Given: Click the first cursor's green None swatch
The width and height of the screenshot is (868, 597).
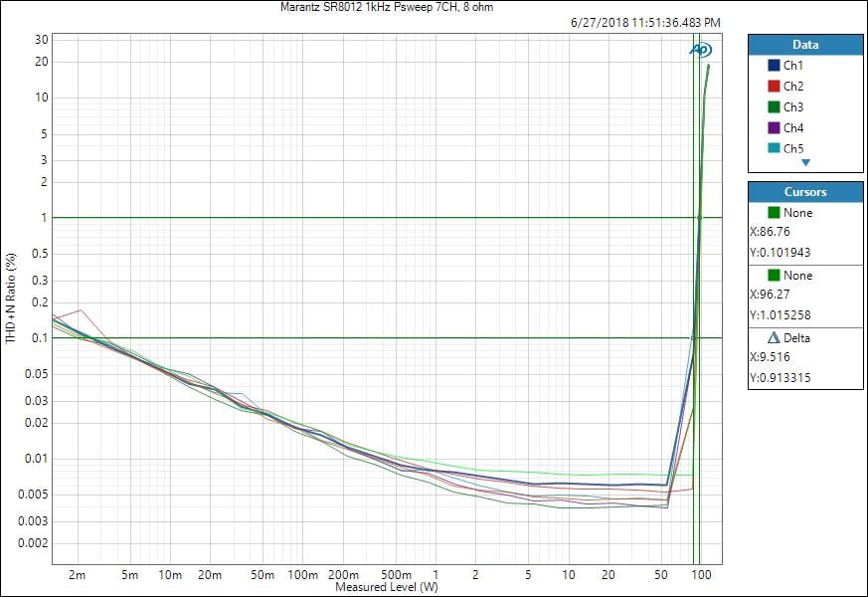Looking at the screenshot, I should coord(775,212).
